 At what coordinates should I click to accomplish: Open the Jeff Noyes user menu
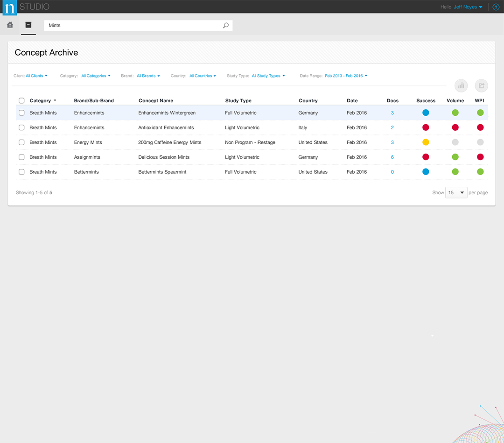468,7
